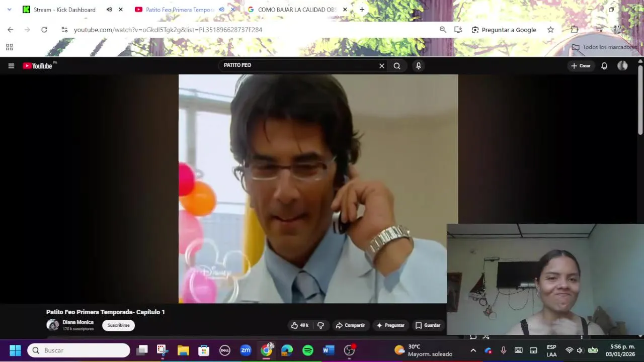View site information icon in address bar
644x362 pixels.
(x=64, y=30)
